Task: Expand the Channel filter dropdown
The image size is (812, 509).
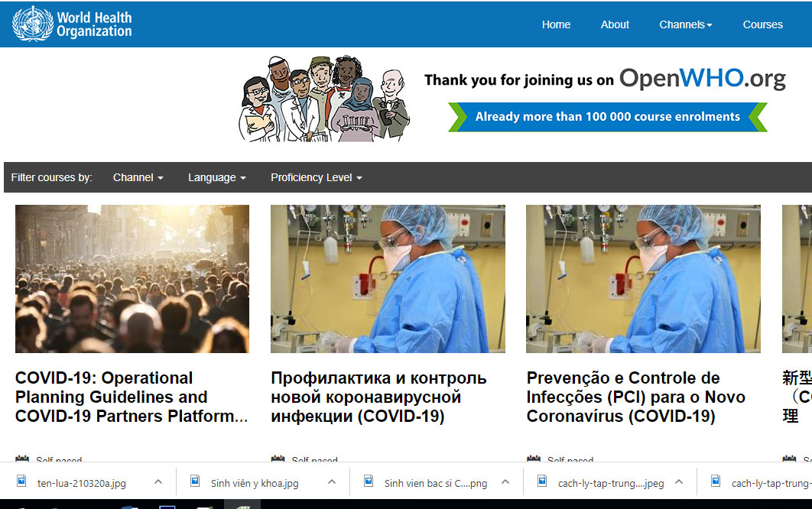Action: tap(138, 177)
